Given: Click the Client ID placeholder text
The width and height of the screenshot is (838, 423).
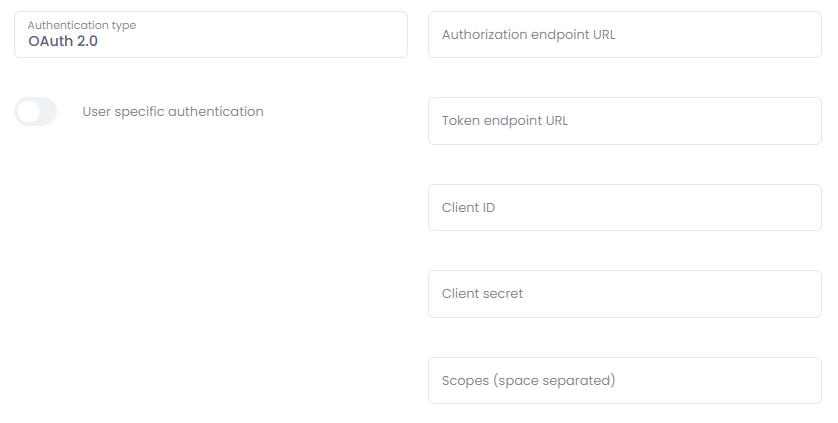Looking at the screenshot, I should tap(468, 208).
